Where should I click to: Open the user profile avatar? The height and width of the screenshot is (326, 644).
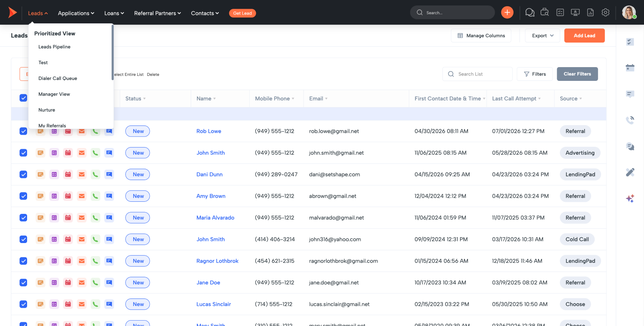[629, 13]
